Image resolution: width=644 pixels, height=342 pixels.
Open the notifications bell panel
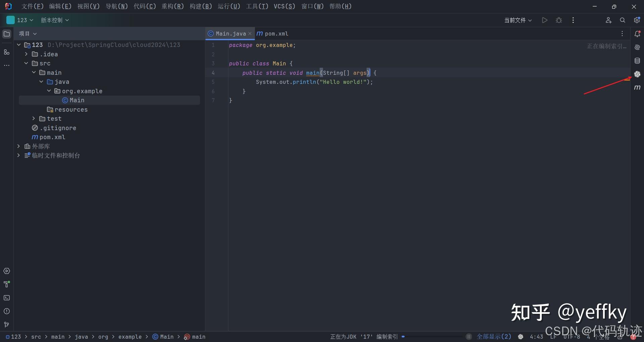[x=638, y=34]
